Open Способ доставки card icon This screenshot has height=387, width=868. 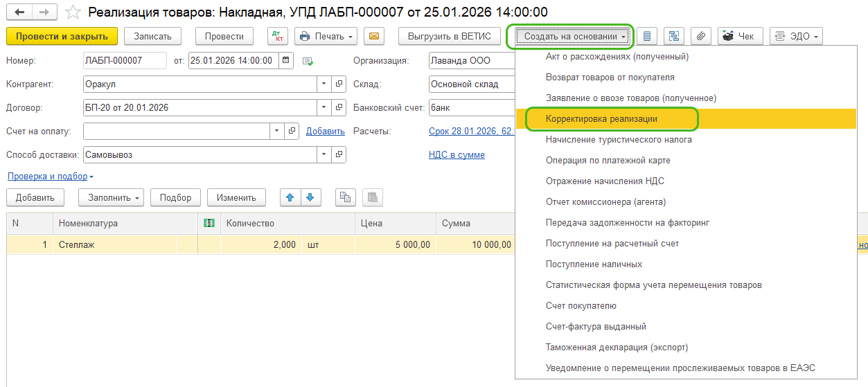[x=339, y=154]
